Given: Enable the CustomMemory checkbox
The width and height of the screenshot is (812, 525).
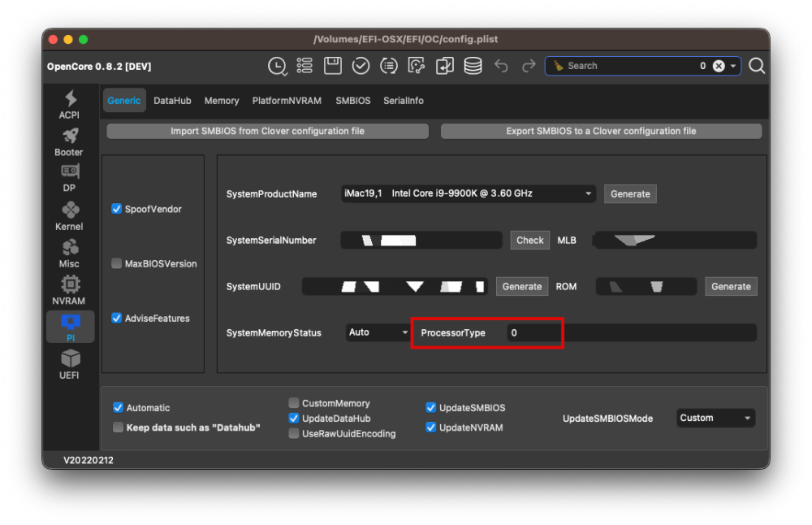Looking at the screenshot, I should click(x=294, y=403).
